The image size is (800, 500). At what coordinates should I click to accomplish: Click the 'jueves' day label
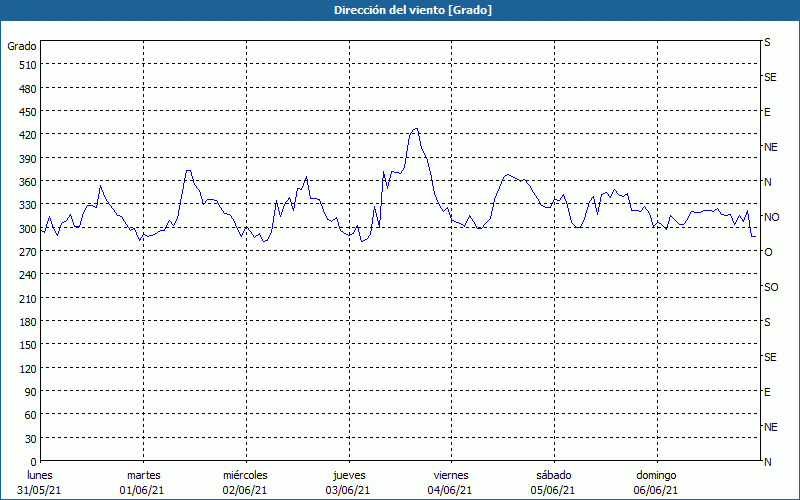tap(349, 475)
